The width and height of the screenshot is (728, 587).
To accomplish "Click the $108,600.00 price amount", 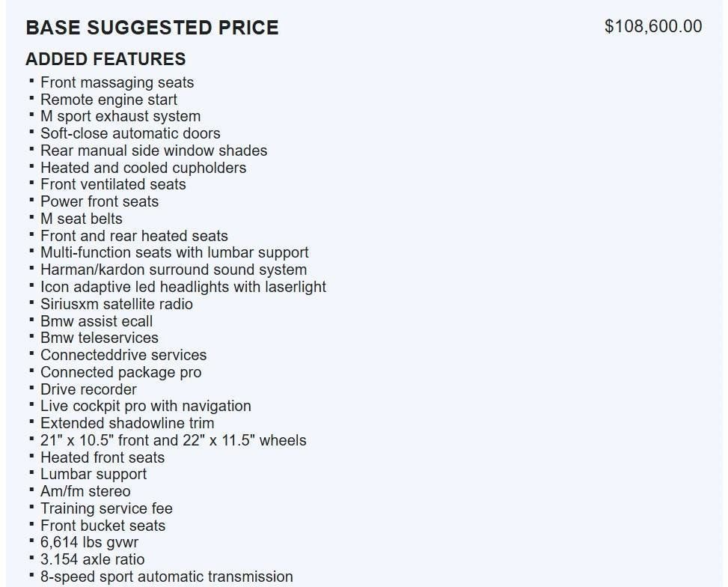I will (653, 27).
